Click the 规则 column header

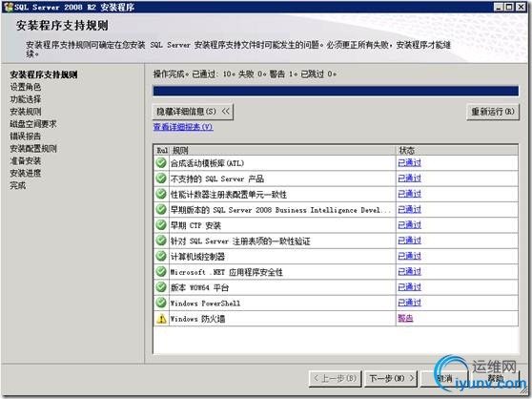pyautogui.click(x=282, y=151)
